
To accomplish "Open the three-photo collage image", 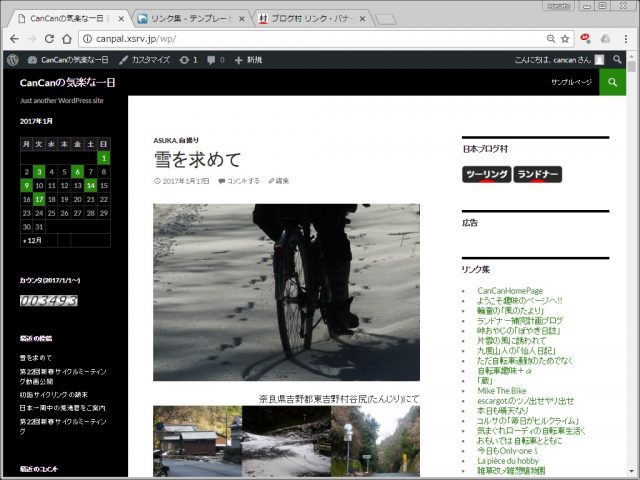I will click(286, 441).
